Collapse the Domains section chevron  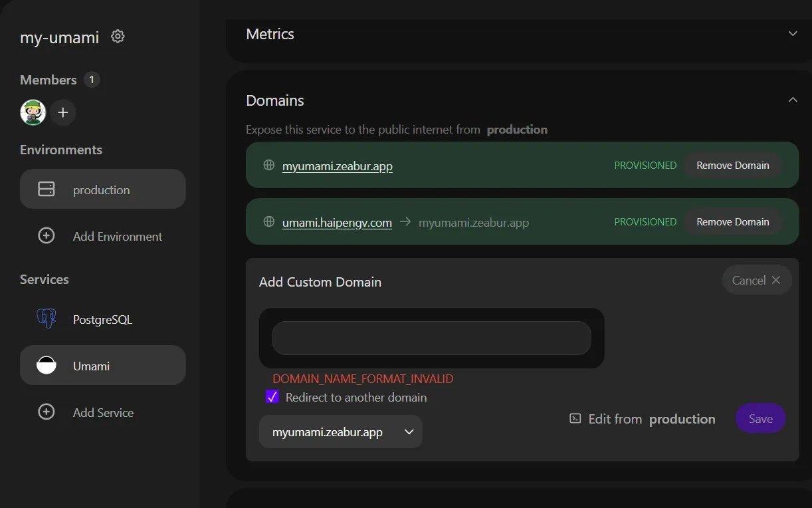click(x=793, y=100)
